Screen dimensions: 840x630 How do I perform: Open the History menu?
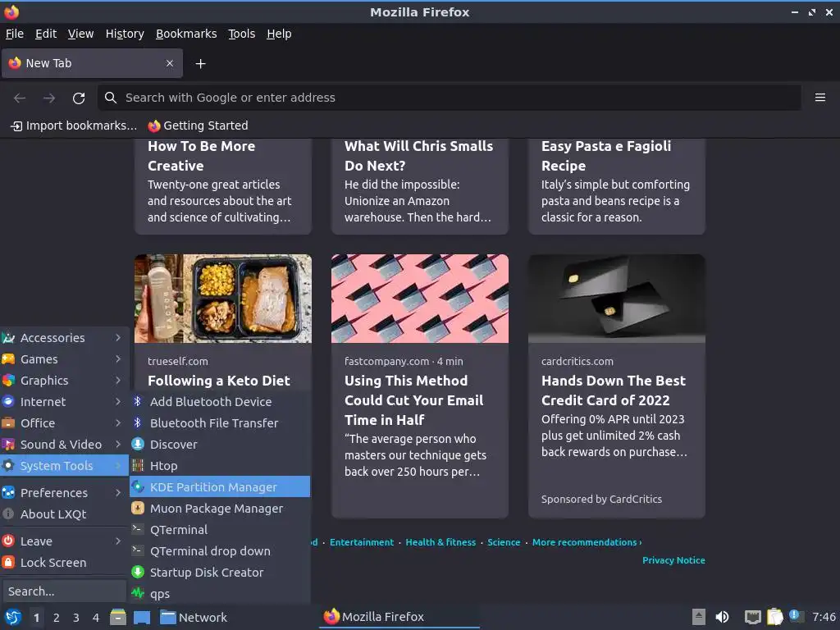(125, 34)
